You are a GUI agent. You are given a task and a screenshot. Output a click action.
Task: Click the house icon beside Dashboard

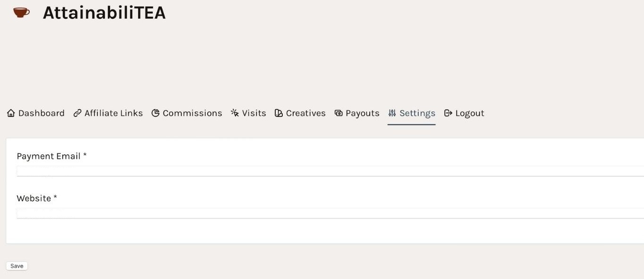(x=11, y=113)
